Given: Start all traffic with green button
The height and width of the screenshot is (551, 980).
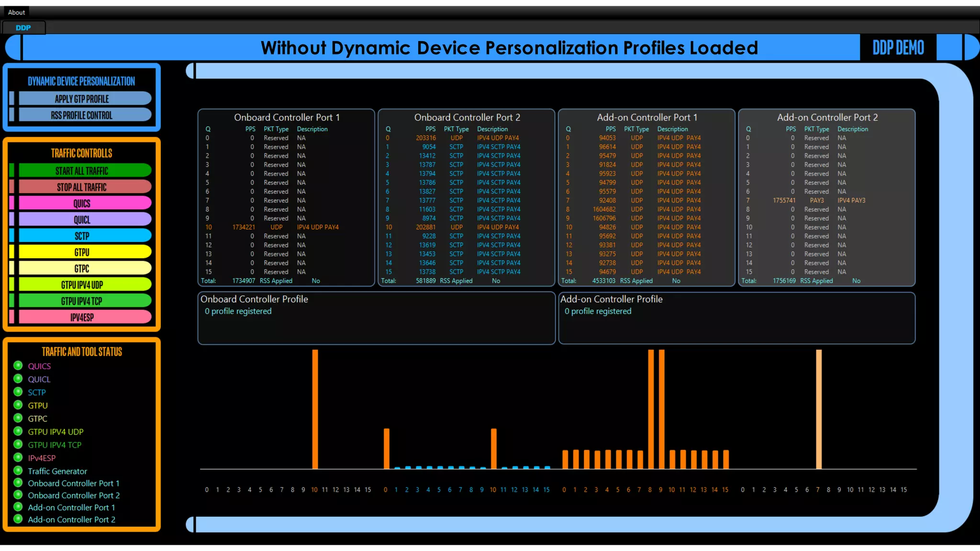Looking at the screenshot, I should pos(85,171).
